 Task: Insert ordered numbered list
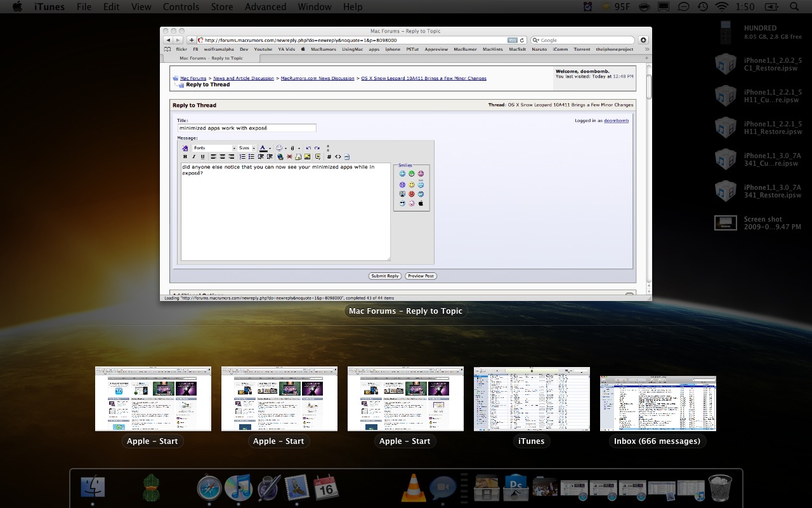(x=242, y=156)
